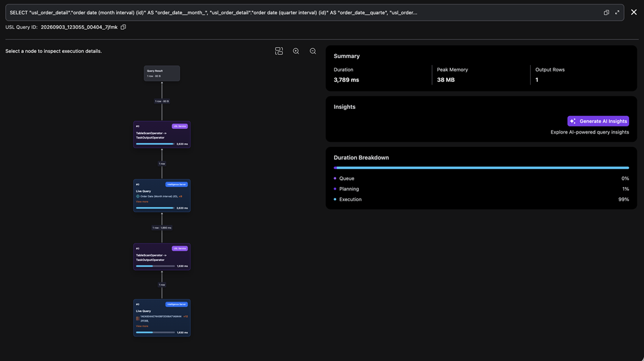Zoom in on the execution graph
Screen dimensions: 644x361
point(296,51)
